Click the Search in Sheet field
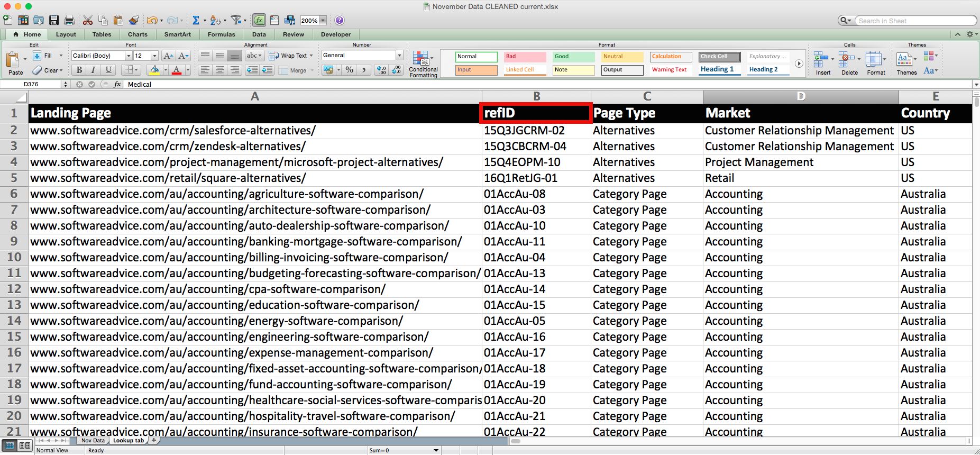Viewport: 980px width, 455px height. click(915, 21)
